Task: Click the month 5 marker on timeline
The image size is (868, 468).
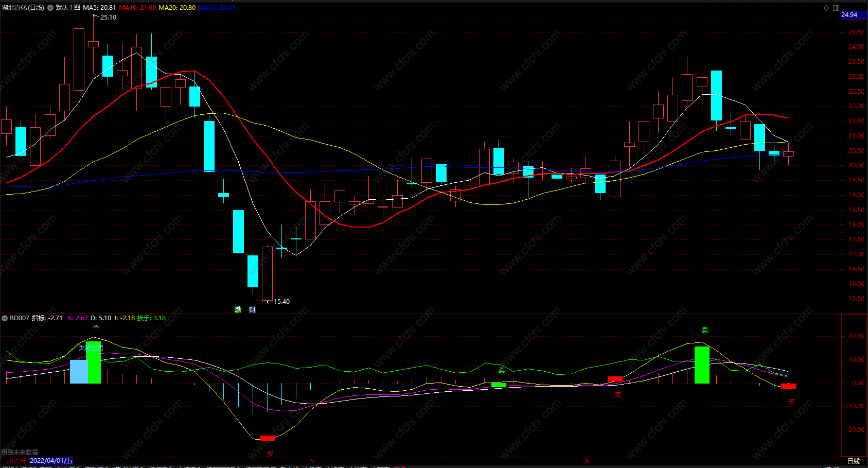Action: click(312, 461)
